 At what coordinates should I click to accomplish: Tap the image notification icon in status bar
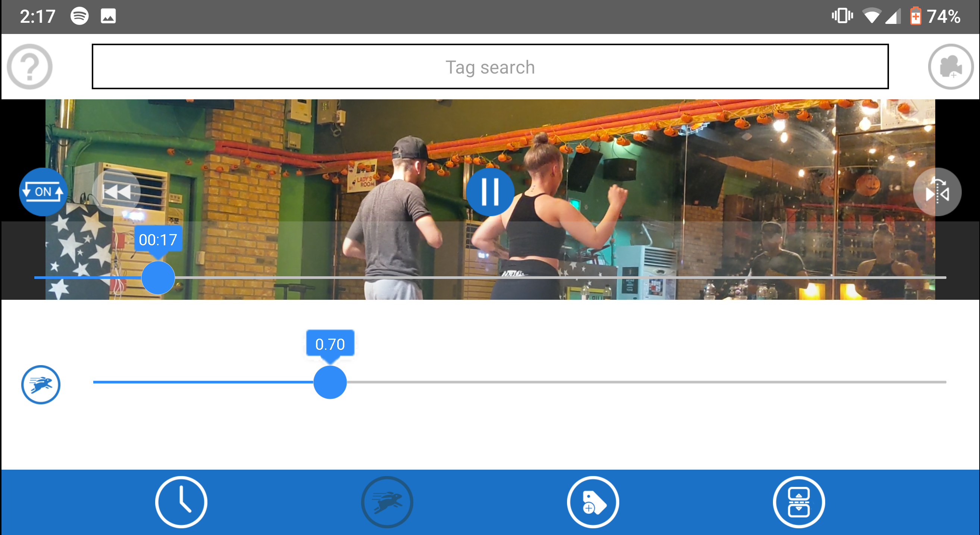click(108, 16)
